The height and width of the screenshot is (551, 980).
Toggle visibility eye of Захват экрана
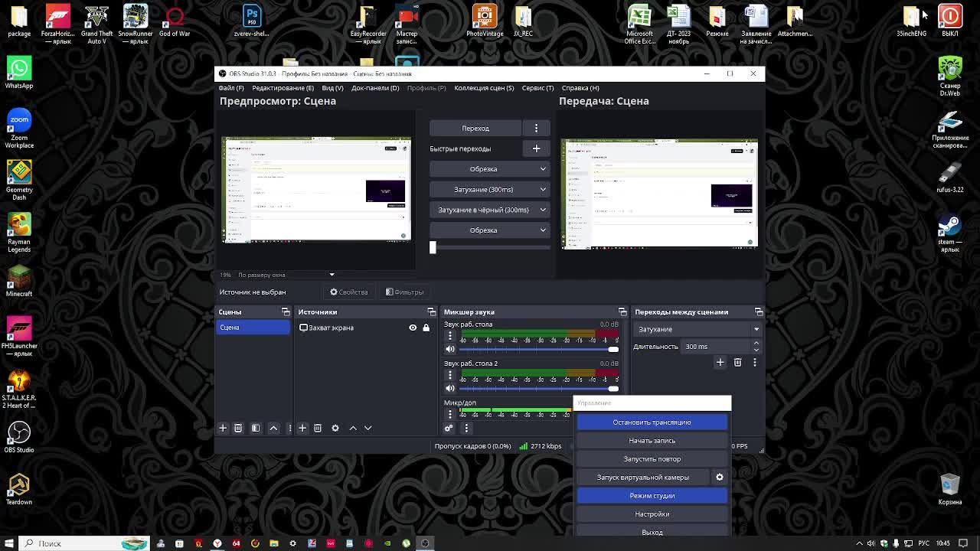point(413,328)
